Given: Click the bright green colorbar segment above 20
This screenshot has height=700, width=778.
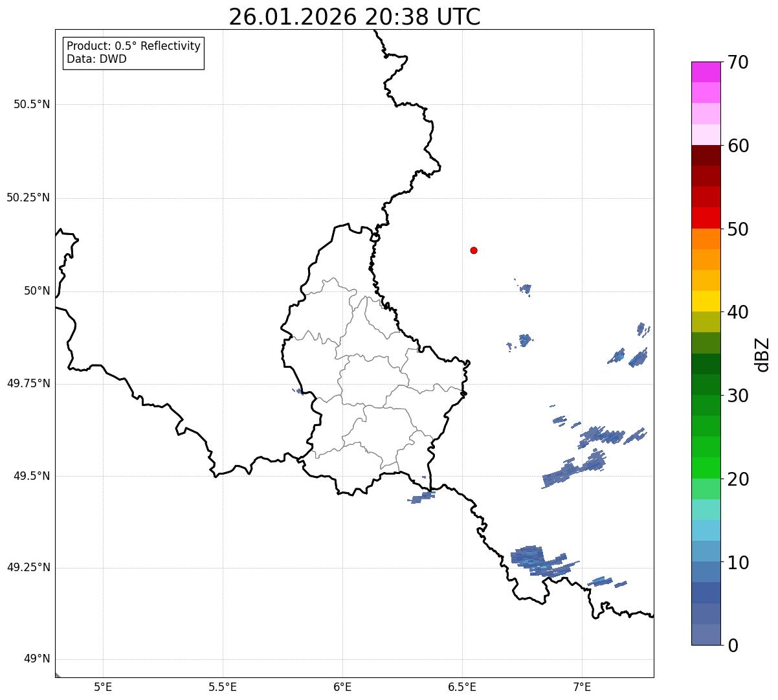Looking at the screenshot, I should 706,468.
